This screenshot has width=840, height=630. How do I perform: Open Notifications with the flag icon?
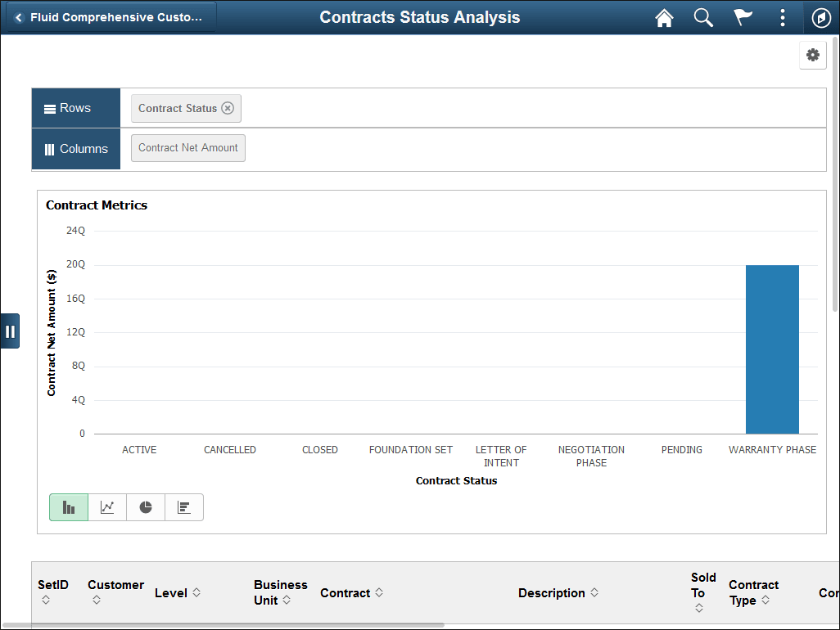click(x=743, y=17)
